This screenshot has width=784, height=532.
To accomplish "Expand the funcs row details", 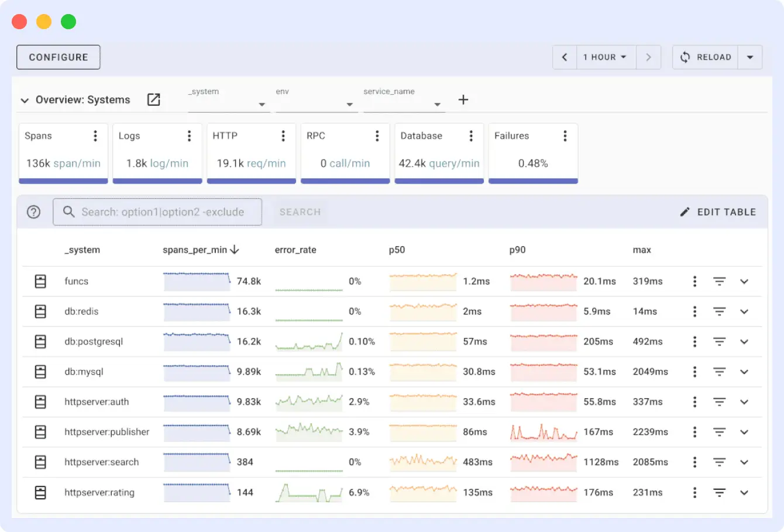I will pyautogui.click(x=744, y=281).
